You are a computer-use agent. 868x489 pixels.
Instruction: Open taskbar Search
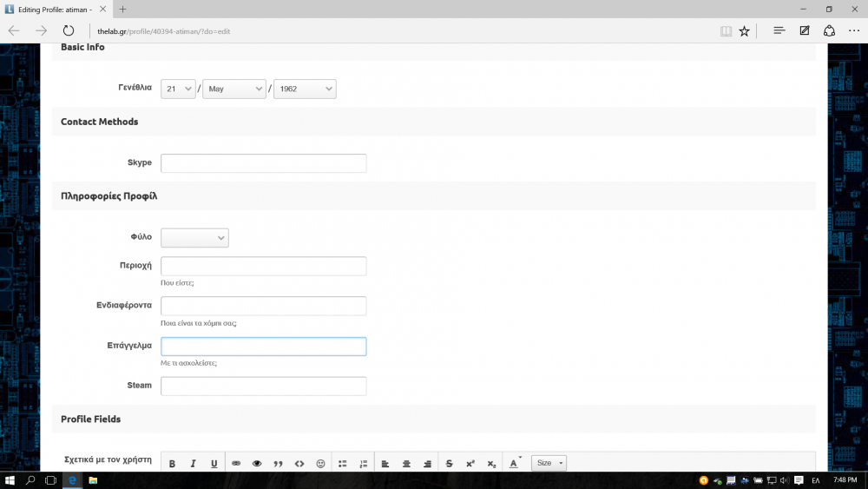30,480
